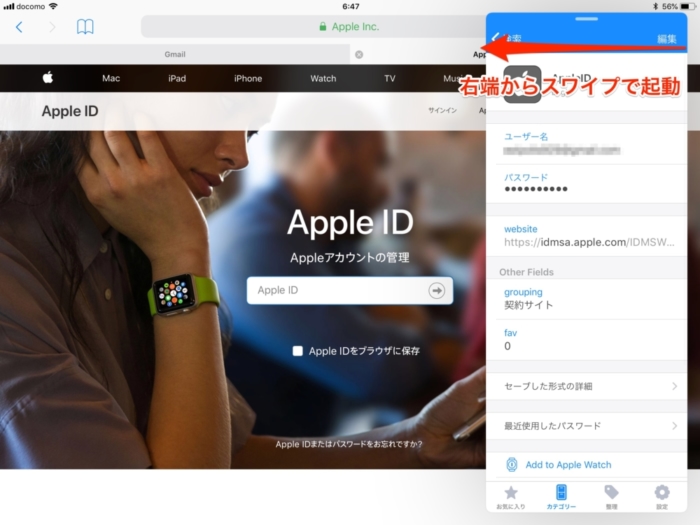Tap the ユーザー名 field
The height and width of the screenshot is (525, 700).
click(586, 144)
